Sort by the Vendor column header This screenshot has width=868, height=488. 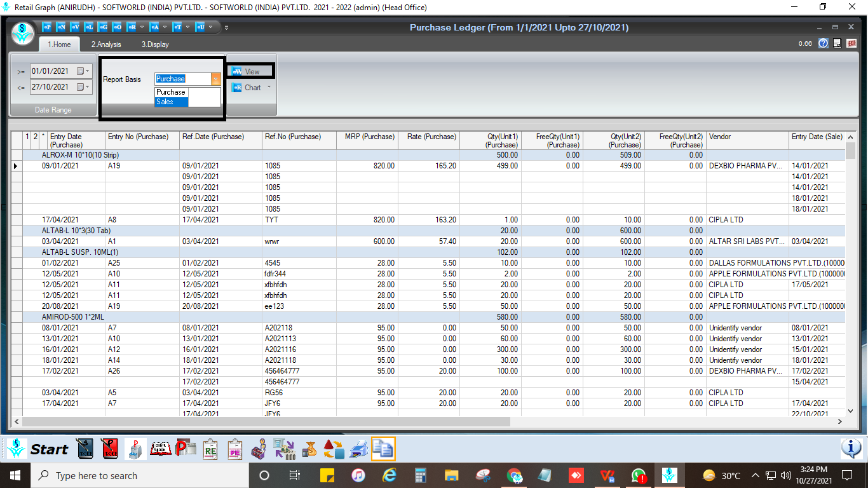747,140
